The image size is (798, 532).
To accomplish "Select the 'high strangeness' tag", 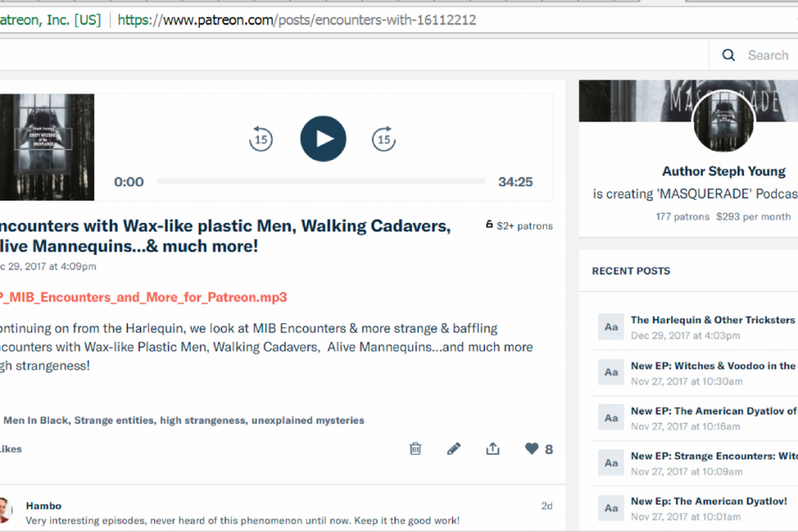I will 203,420.
